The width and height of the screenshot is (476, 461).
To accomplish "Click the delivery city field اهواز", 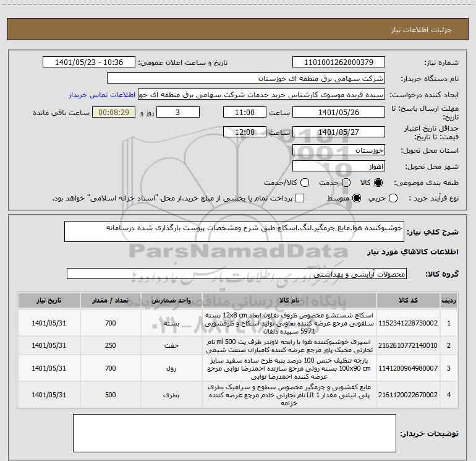I will [x=338, y=167].
